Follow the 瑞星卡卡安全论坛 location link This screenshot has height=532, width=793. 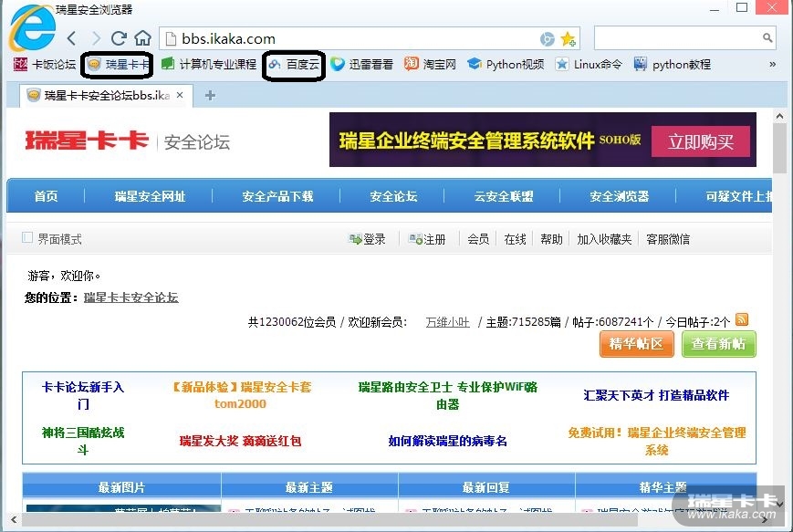[x=131, y=297]
